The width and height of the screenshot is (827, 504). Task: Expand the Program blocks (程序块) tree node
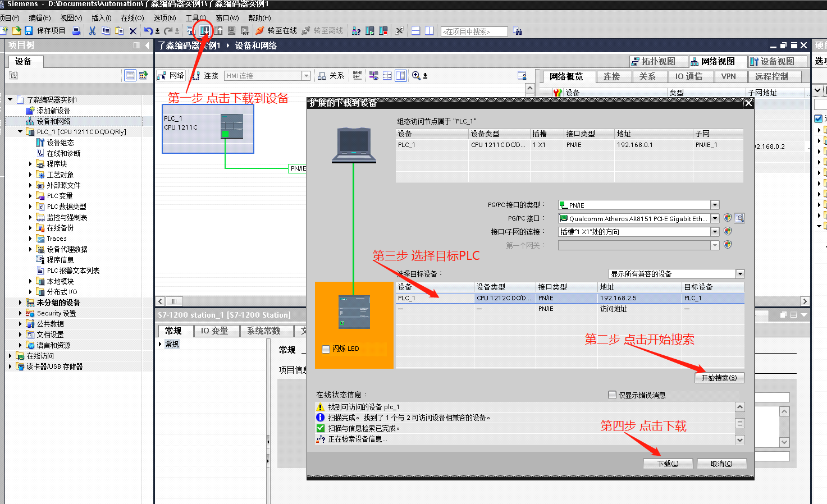30,164
